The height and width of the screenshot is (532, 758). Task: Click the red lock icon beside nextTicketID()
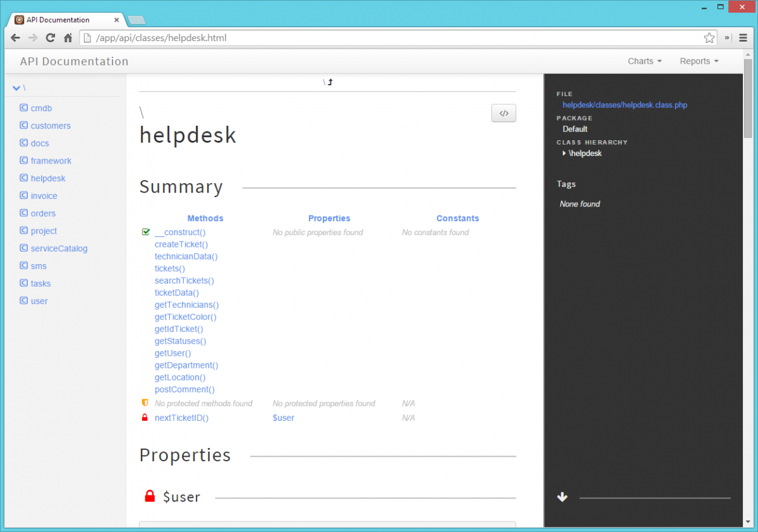(x=145, y=417)
